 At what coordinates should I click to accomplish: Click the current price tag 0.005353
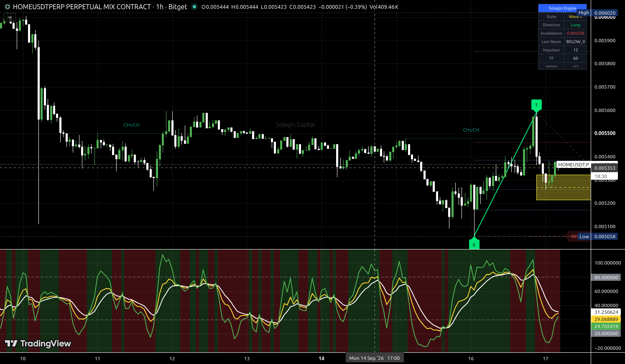[605, 168]
